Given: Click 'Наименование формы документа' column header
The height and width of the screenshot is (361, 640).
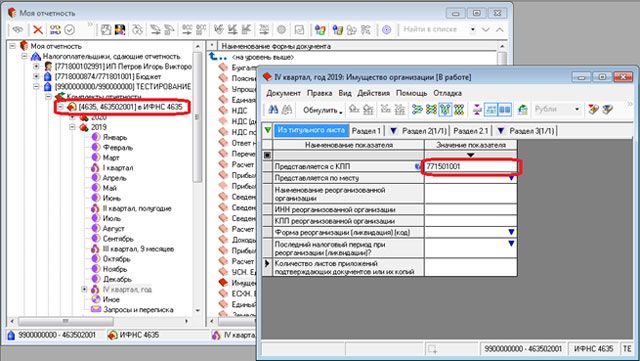Looking at the screenshot, I should point(358,46).
